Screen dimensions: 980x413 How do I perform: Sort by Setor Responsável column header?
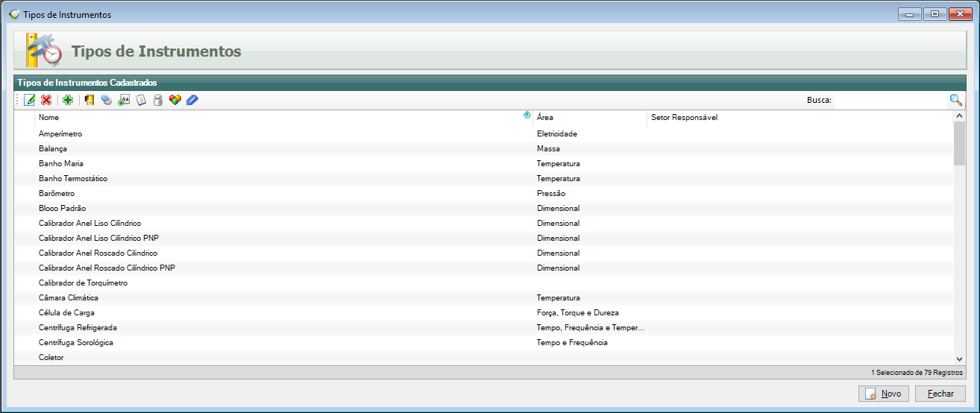tap(800, 118)
